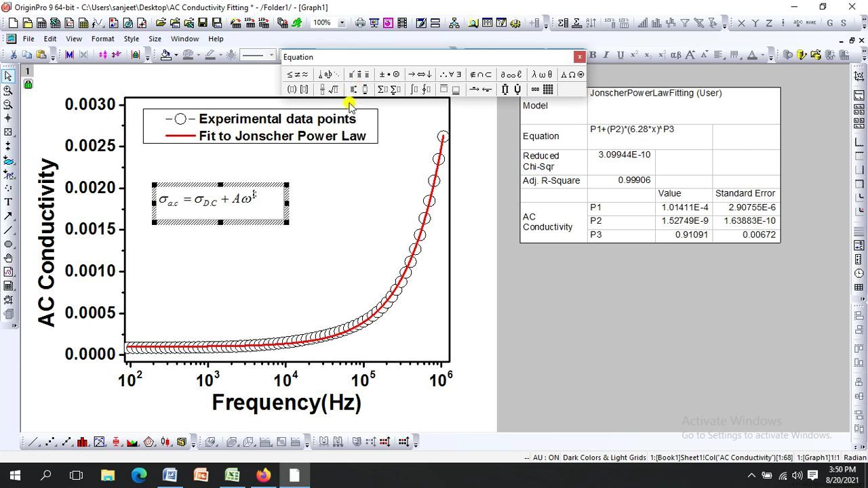Image resolution: width=868 pixels, height=488 pixels.
Task: Click the Frequency(Hz) axis title
Action: point(286,403)
